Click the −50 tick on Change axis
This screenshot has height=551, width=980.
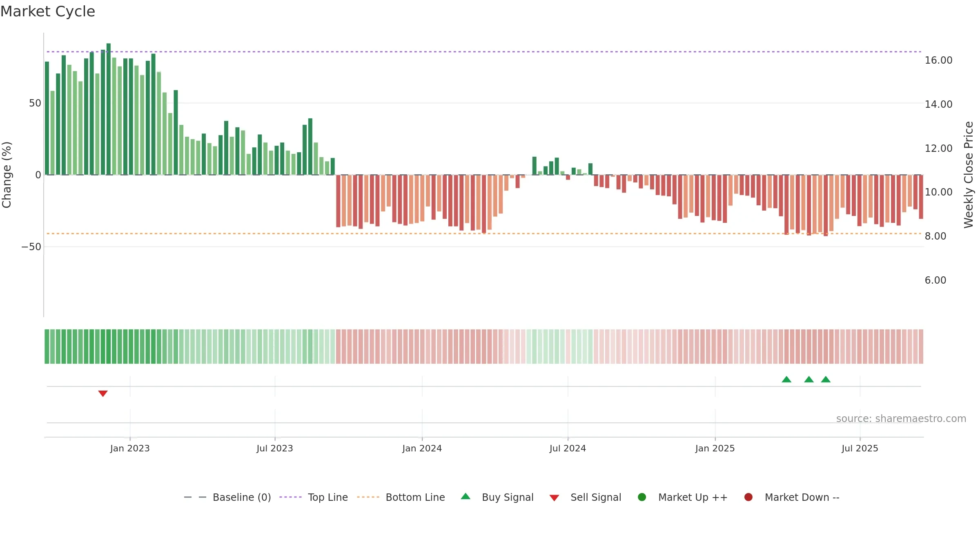point(31,247)
